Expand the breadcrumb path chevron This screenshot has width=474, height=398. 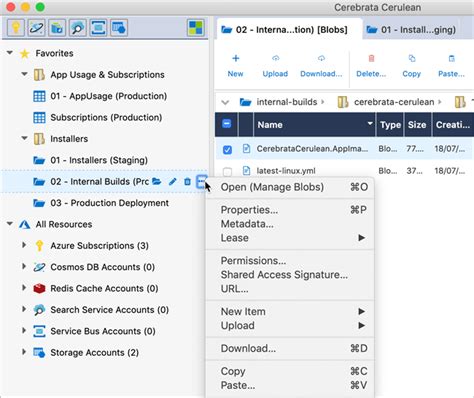tap(225, 102)
